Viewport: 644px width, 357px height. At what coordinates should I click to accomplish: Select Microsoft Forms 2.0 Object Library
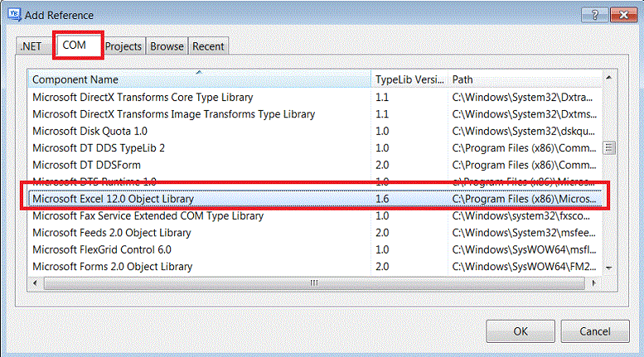[x=315, y=267]
